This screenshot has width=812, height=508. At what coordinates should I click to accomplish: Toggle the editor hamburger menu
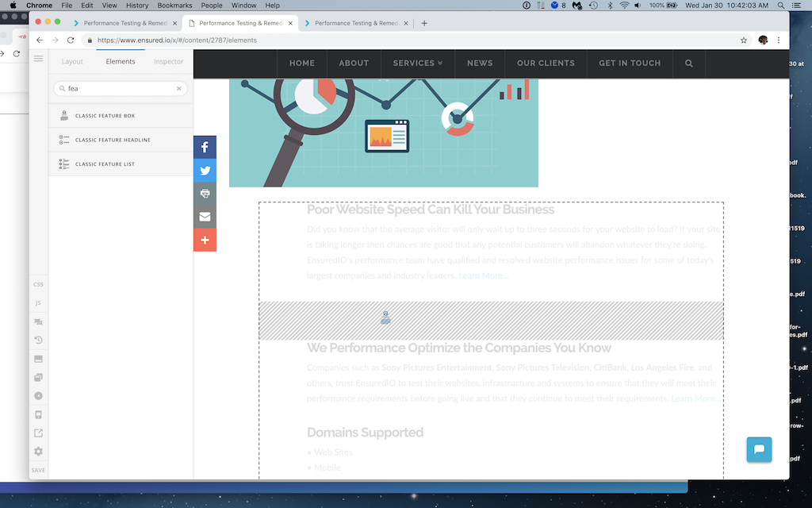(x=38, y=59)
